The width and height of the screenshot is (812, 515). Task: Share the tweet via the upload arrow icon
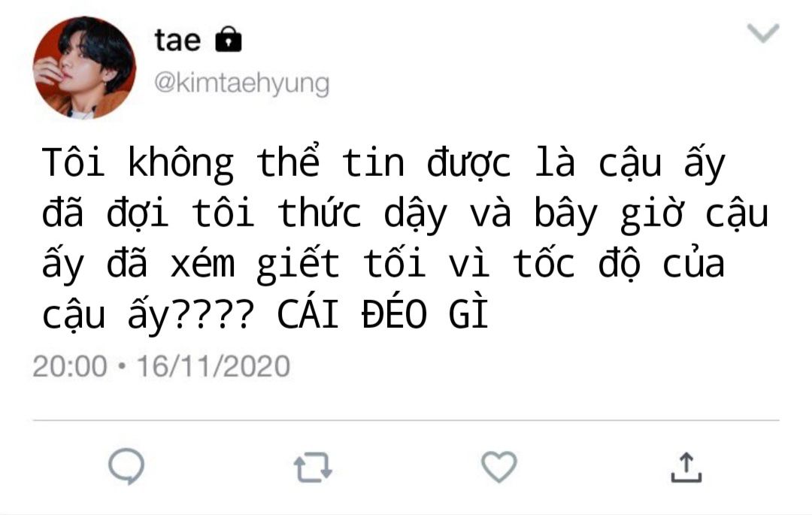[x=686, y=468]
